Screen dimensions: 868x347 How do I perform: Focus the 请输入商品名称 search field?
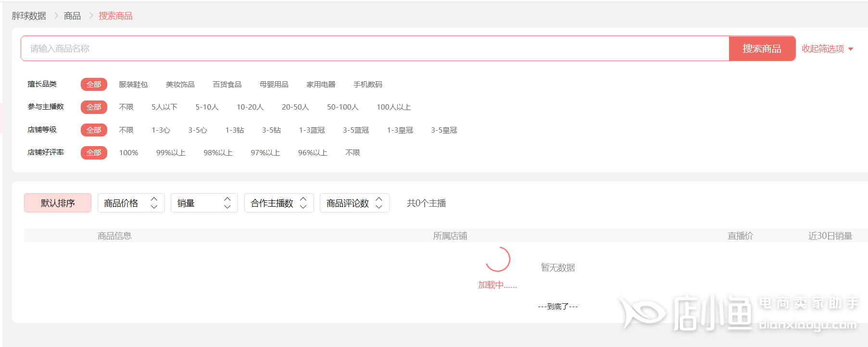pos(375,49)
